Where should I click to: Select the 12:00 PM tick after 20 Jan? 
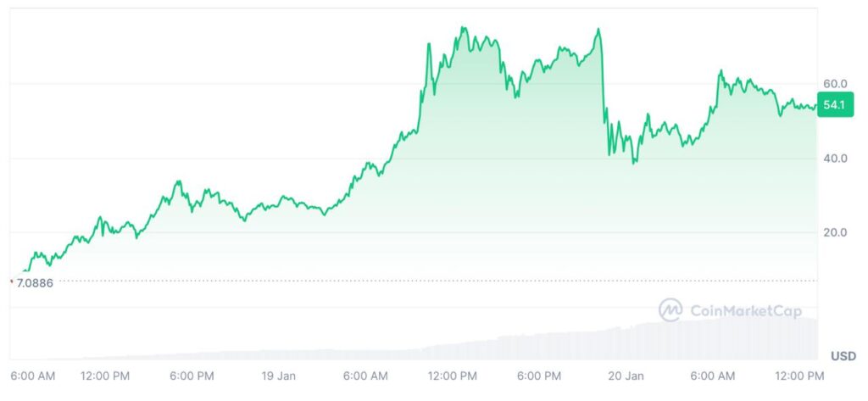[799, 376]
